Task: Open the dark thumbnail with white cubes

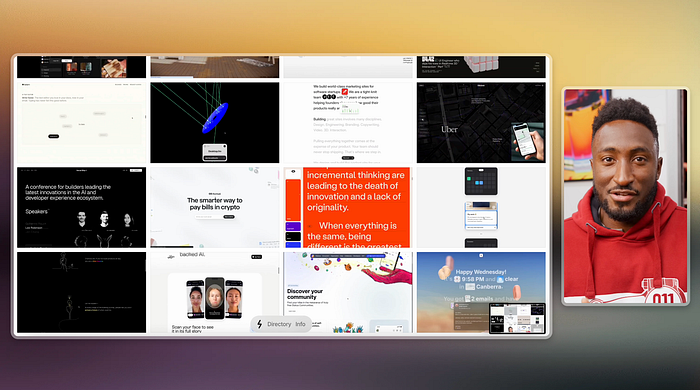Action: 481,67
